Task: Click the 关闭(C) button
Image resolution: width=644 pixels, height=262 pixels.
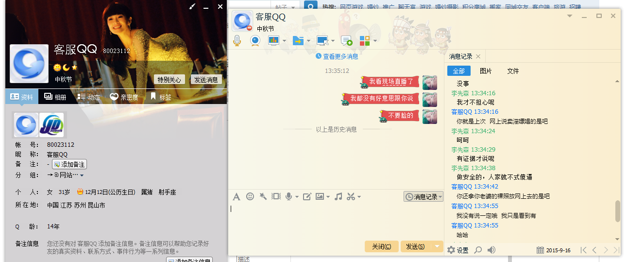Action: click(x=382, y=246)
